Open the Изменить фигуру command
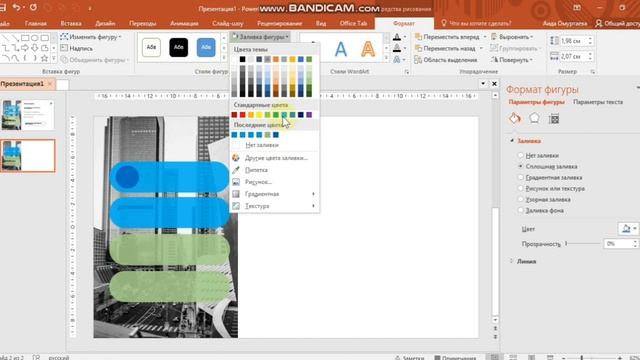This screenshot has width=640, height=360. click(91, 37)
